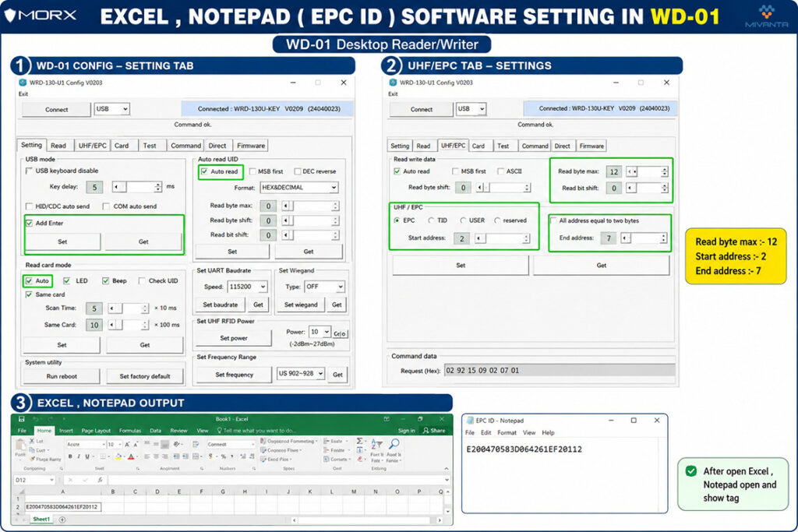798x532 pixels.
Task: Click the End address slider track
Action: click(x=644, y=238)
